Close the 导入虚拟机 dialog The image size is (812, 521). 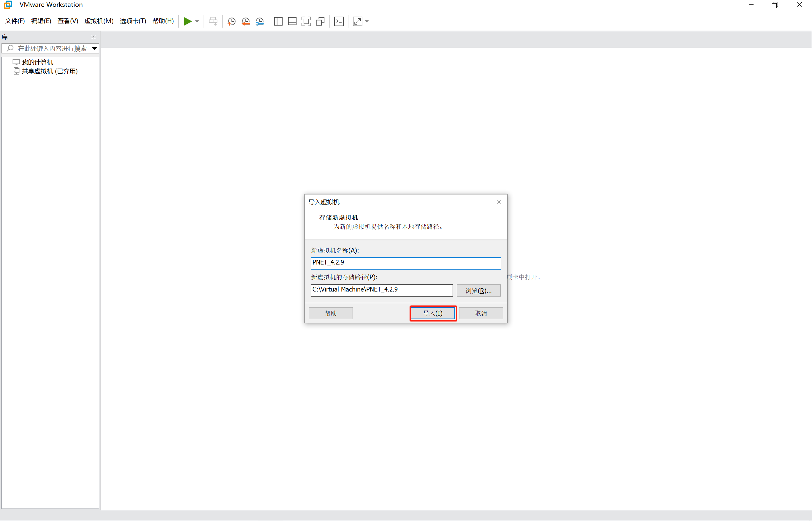coord(499,202)
